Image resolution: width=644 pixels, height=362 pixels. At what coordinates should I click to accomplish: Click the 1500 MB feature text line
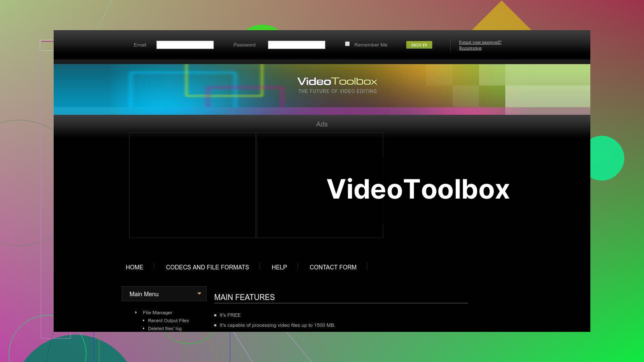tap(278, 325)
